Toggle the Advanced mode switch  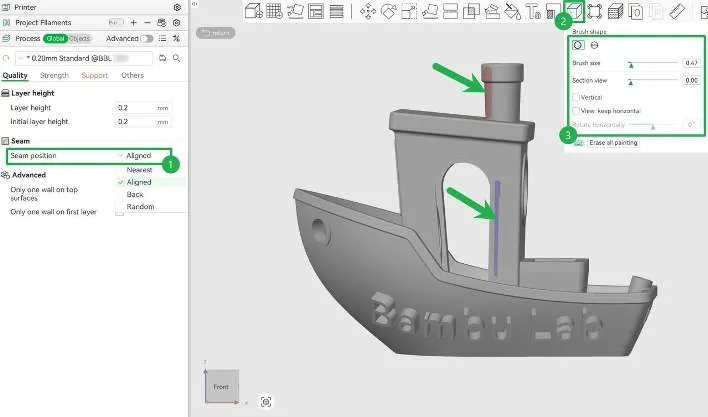[x=147, y=39]
